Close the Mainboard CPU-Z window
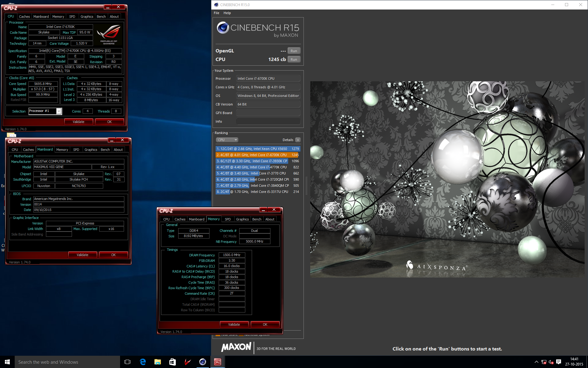The width and height of the screenshot is (588, 368). pos(123,140)
